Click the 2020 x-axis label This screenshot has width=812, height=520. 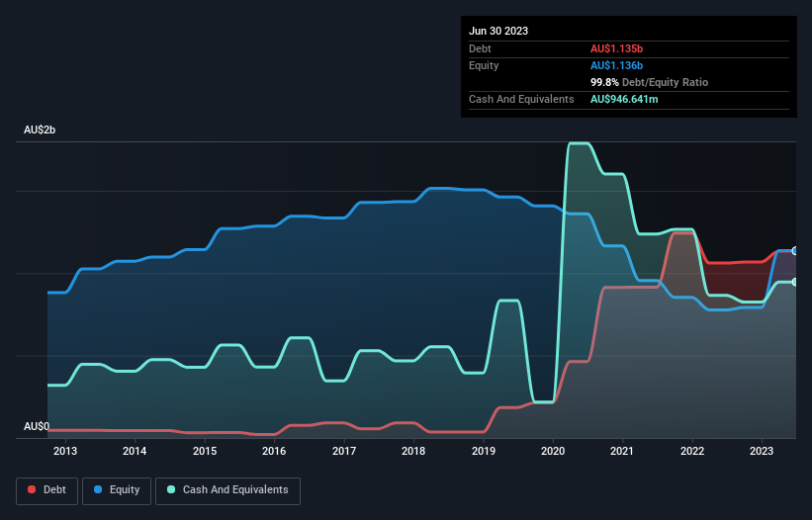coord(553,452)
